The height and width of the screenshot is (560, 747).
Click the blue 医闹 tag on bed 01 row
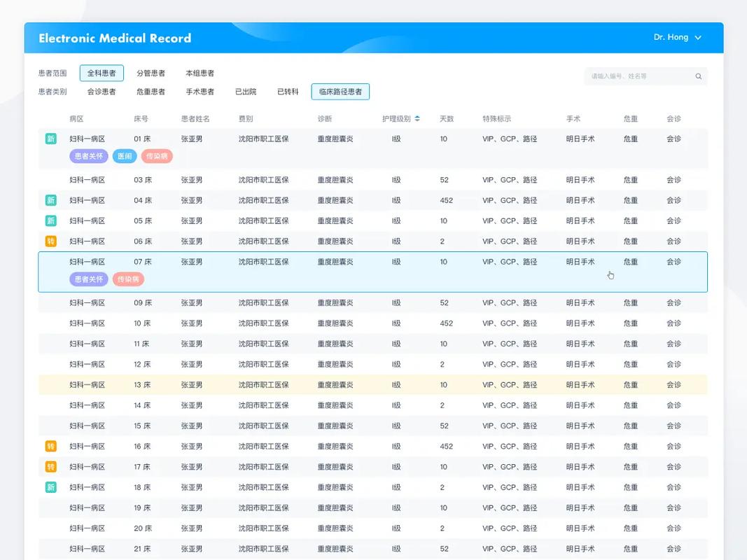point(125,156)
